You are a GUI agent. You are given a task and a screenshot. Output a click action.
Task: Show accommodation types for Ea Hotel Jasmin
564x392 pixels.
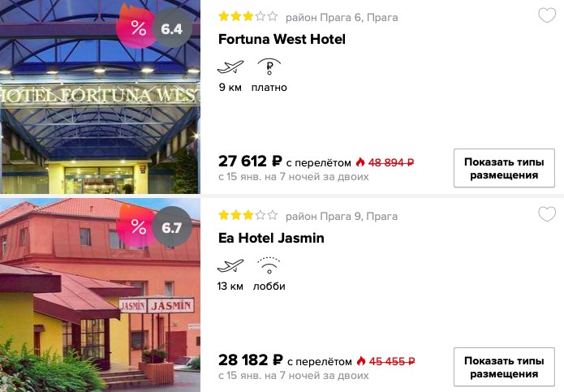[x=504, y=367]
